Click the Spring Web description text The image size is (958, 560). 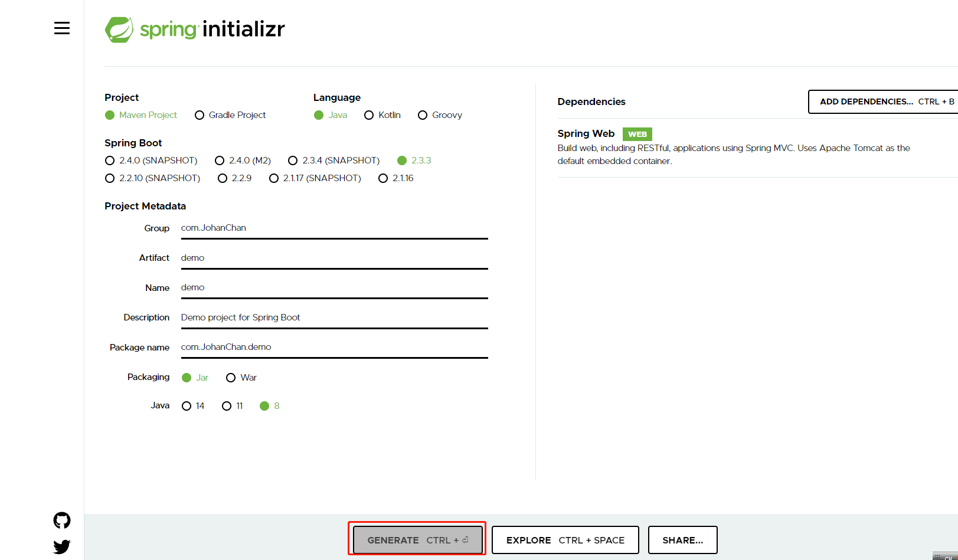tap(734, 155)
